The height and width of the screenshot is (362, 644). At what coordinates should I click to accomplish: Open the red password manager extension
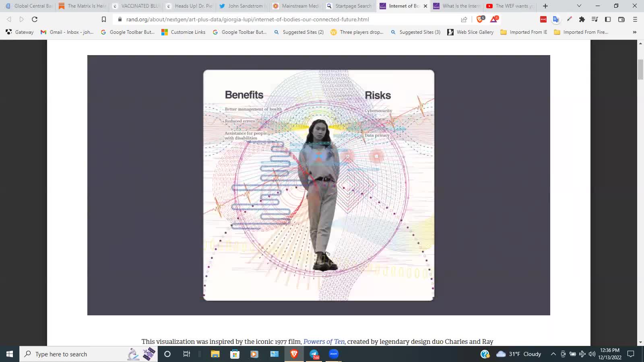(x=543, y=19)
